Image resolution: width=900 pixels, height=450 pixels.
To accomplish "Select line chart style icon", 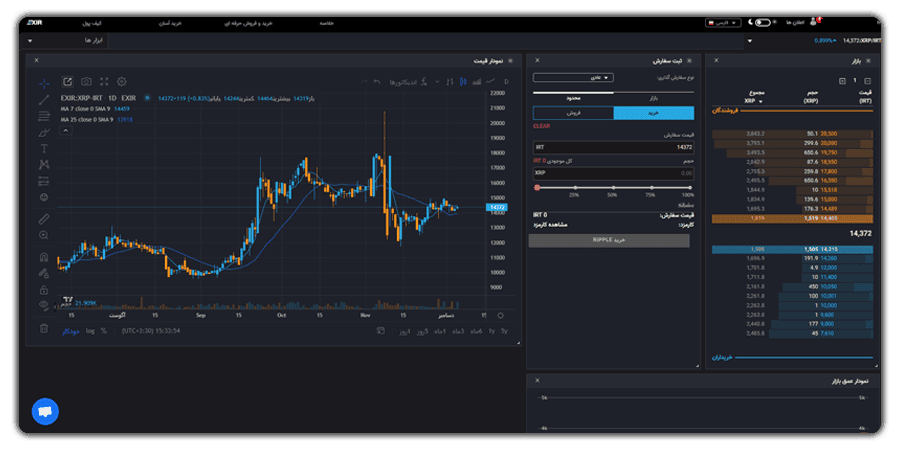I will (x=490, y=82).
